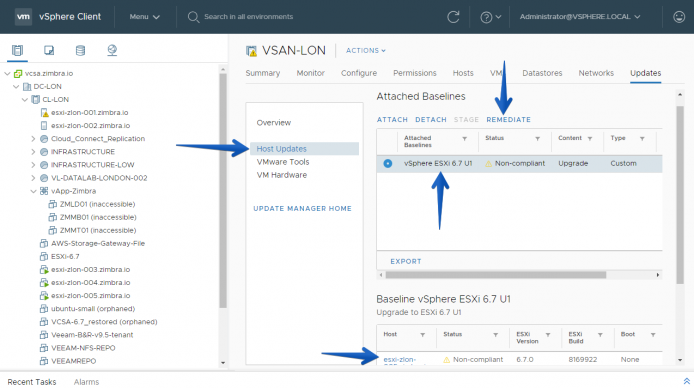Expand Cloud_Connect_Replication resource pool
The width and height of the screenshot is (694, 388).
(x=33, y=139)
